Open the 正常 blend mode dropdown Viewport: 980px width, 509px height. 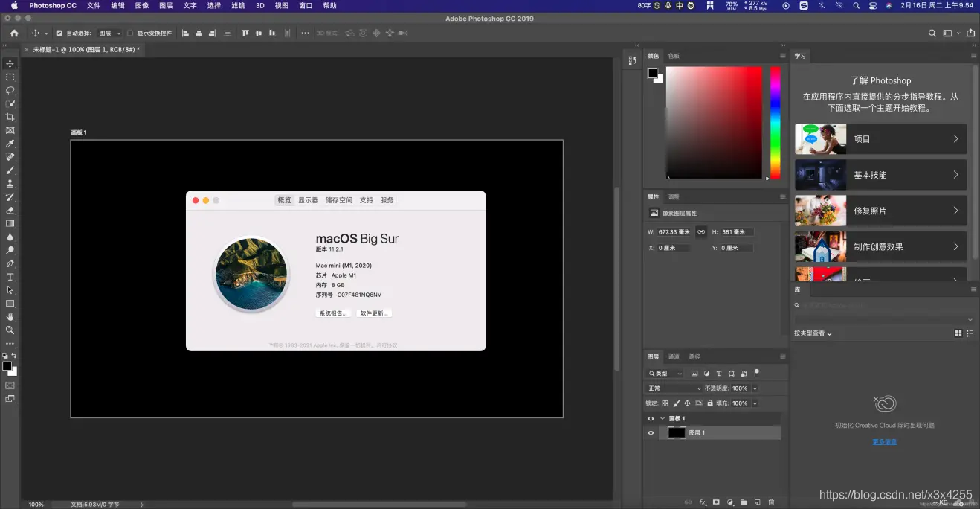click(x=674, y=388)
